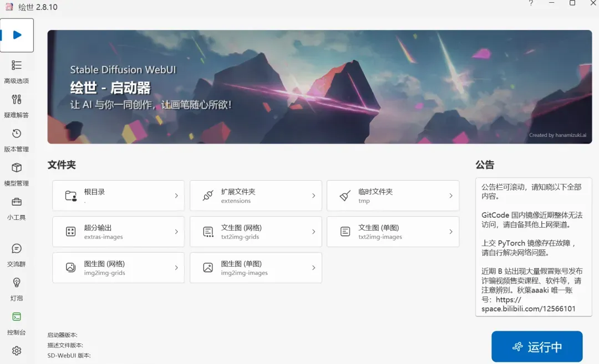Click the SD-WebUI 版本 text
599x364 pixels.
69,356
